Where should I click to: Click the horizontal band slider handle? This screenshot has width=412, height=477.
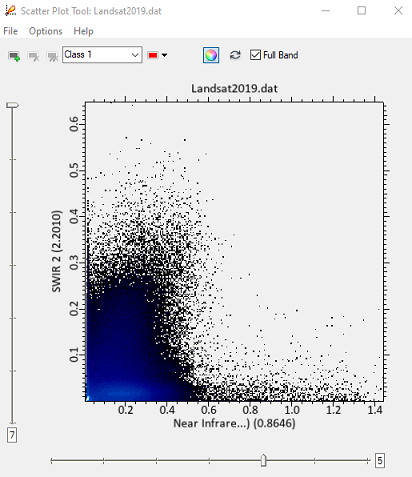[x=263, y=460]
